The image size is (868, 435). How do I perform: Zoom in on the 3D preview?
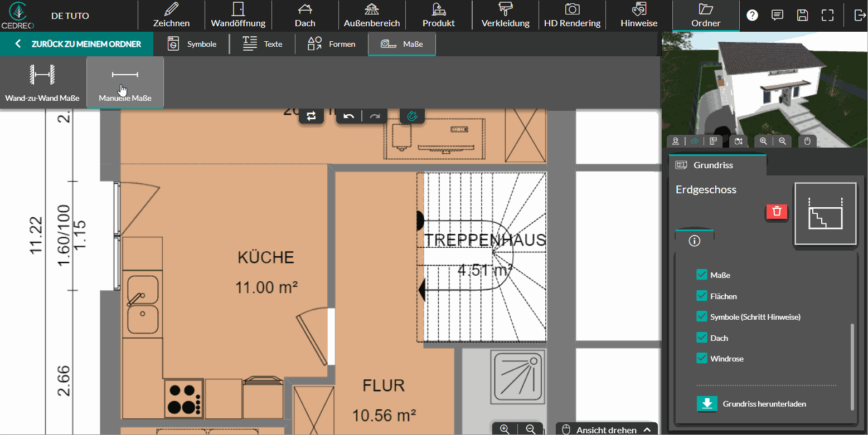[x=764, y=141]
